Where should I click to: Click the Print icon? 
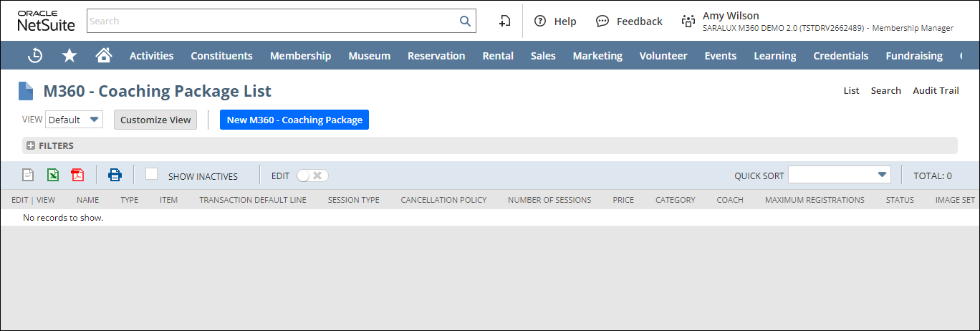[115, 175]
